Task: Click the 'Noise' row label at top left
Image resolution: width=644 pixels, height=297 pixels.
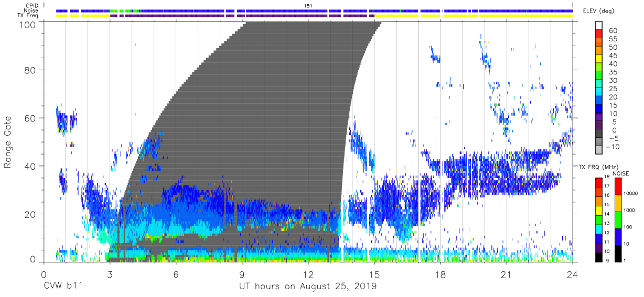Action: (x=31, y=10)
